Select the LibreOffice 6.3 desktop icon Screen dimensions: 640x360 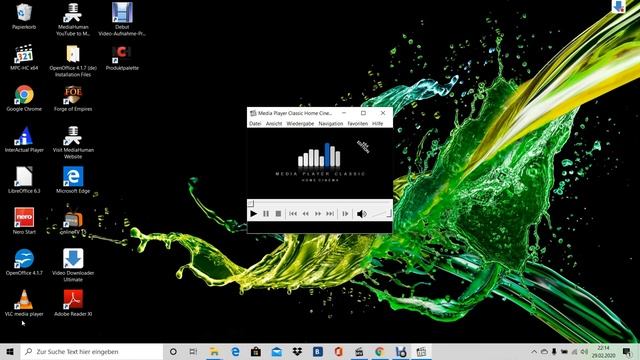coord(24,180)
